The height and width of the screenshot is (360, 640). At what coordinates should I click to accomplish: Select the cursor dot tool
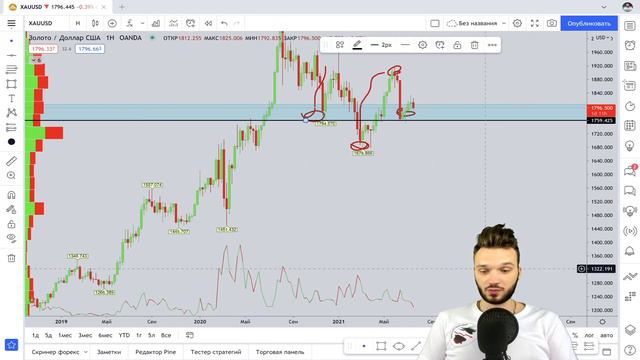click(11, 41)
